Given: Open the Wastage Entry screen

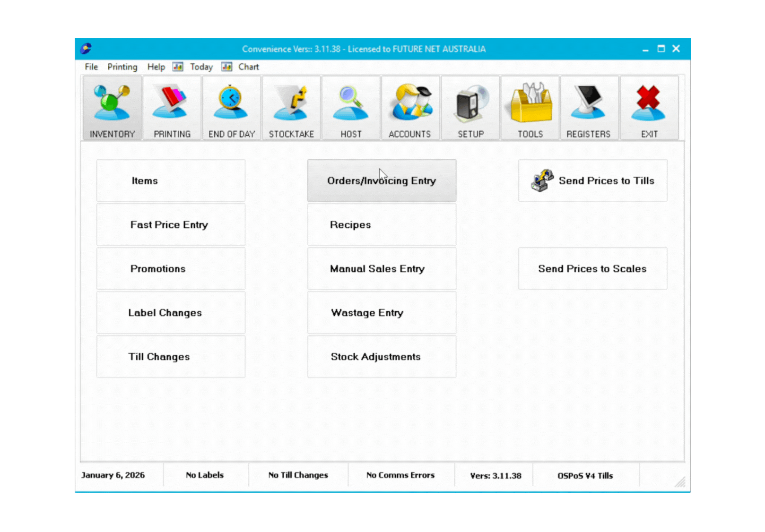Looking at the screenshot, I should point(382,312).
